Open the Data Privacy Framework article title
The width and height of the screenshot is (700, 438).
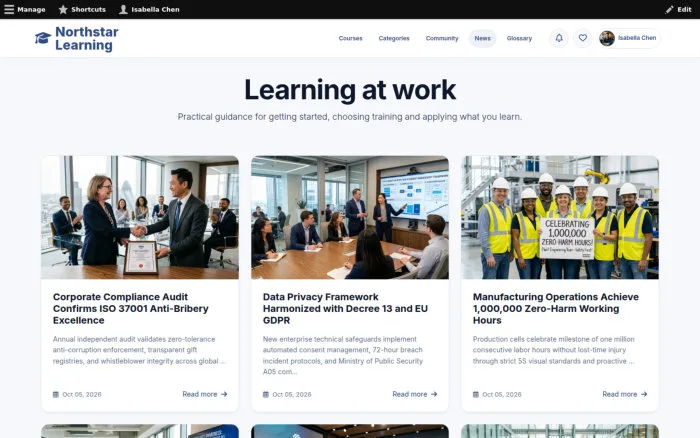tap(345, 309)
